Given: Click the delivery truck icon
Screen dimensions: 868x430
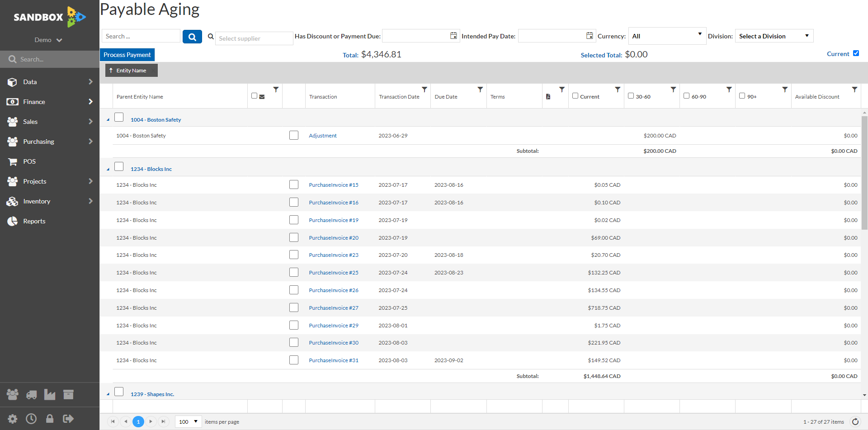Looking at the screenshot, I should 31,395.
